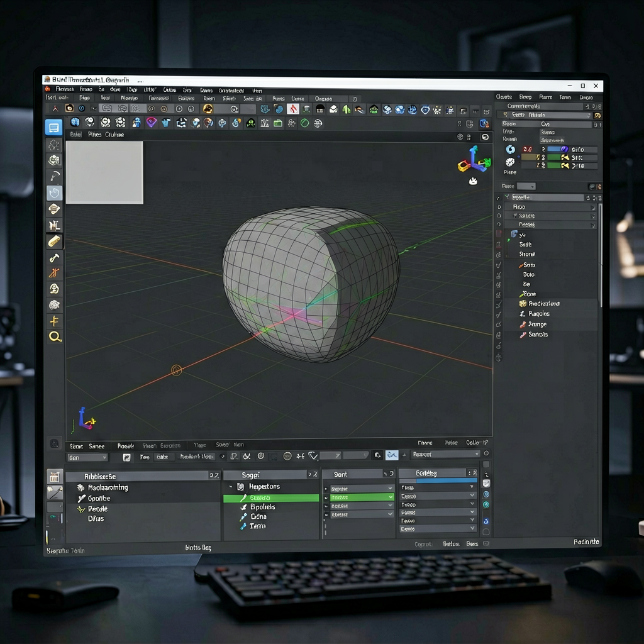The image size is (644, 644).
Task: Click the orange icon right of the Sete Ithade bar
Action: [597, 116]
